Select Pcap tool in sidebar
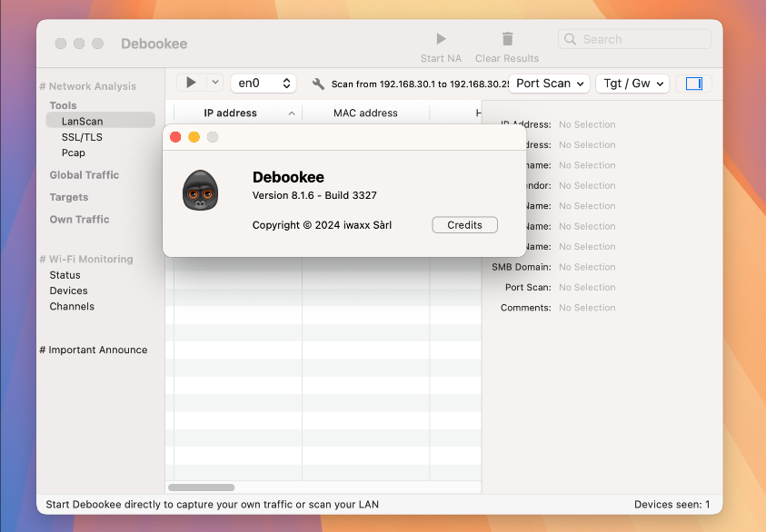 tap(74, 153)
